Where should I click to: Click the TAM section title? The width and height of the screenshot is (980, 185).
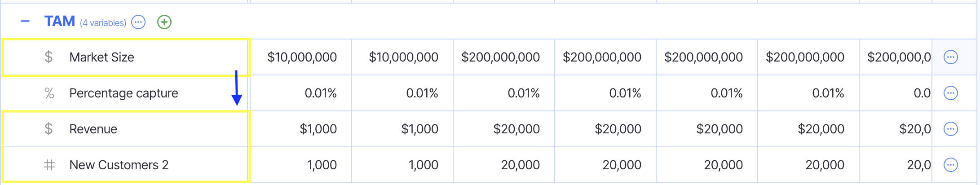[59, 22]
